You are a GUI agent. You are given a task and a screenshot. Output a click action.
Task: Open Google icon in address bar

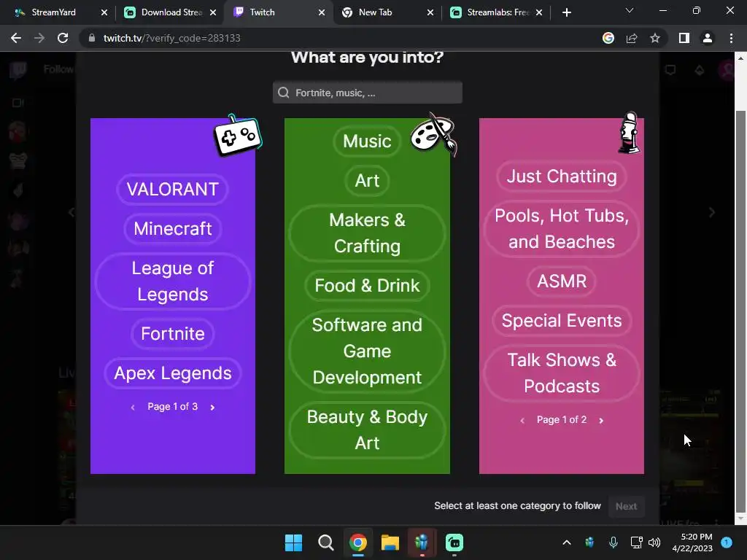(608, 38)
